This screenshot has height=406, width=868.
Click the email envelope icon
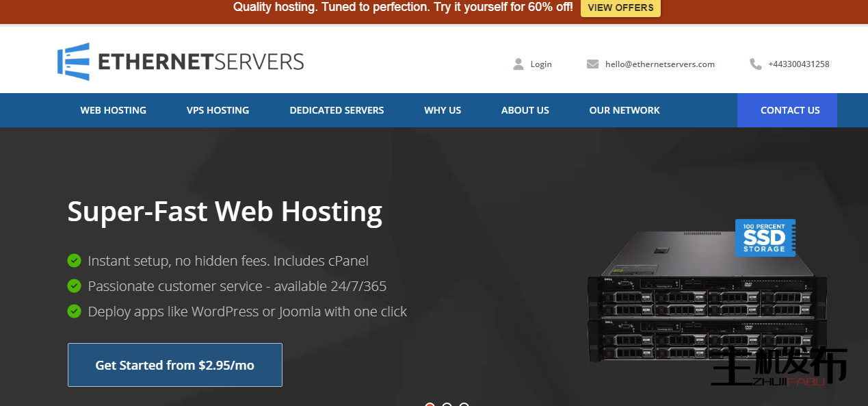pyautogui.click(x=592, y=64)
